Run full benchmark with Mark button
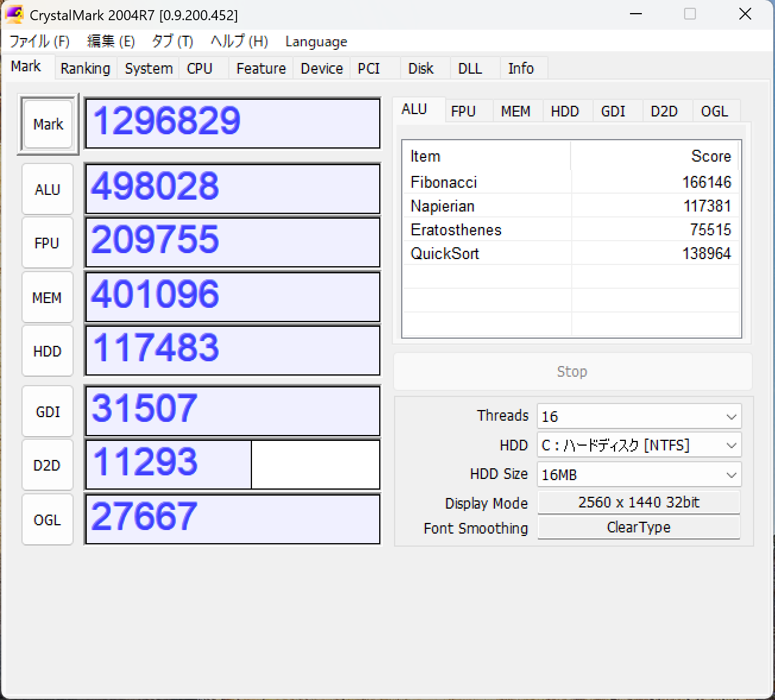775x700 pixels. tap(48, 124)
